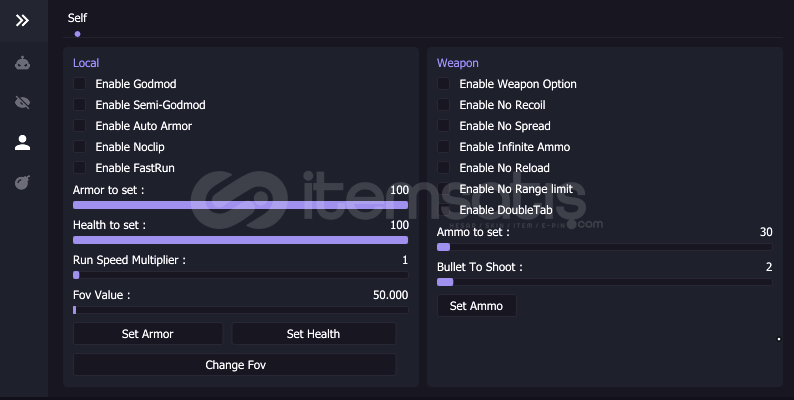Click the Run Speed Multiplier slider
794x400 pixels.
(240, 274)
